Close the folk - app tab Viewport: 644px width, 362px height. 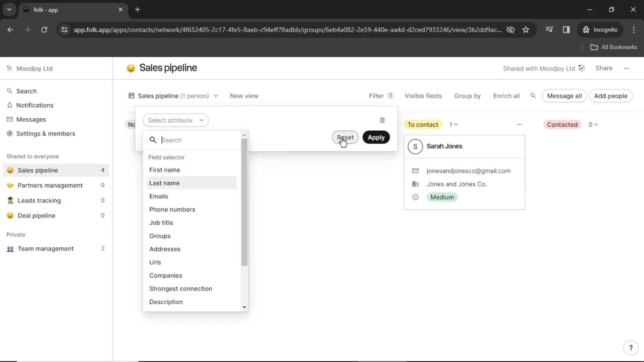(x=120, y=10)
